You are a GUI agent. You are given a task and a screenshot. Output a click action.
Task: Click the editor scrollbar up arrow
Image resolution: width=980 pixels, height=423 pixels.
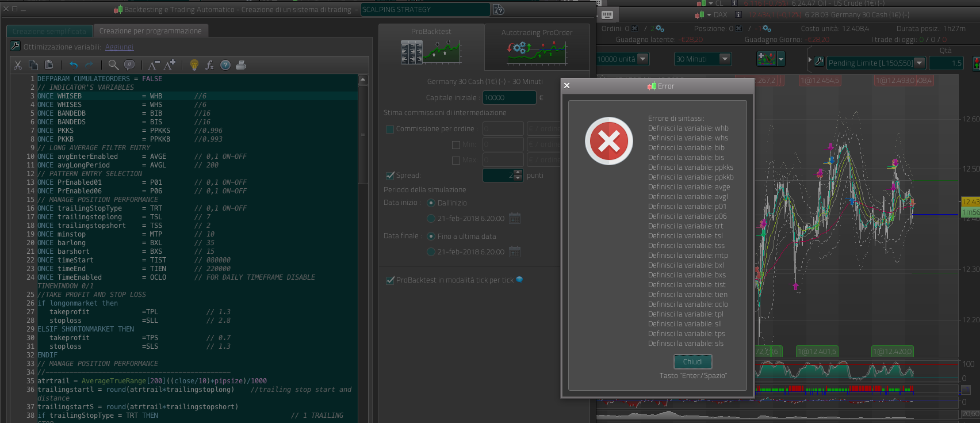[x=363, y=80]
